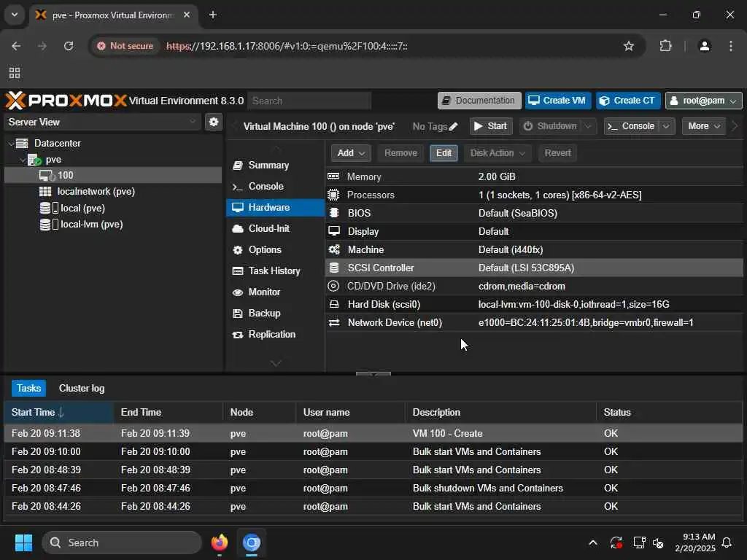
Task: Open the Shutdown dropdown arrow
Action: pyautogui.click(x=589, y=126)
